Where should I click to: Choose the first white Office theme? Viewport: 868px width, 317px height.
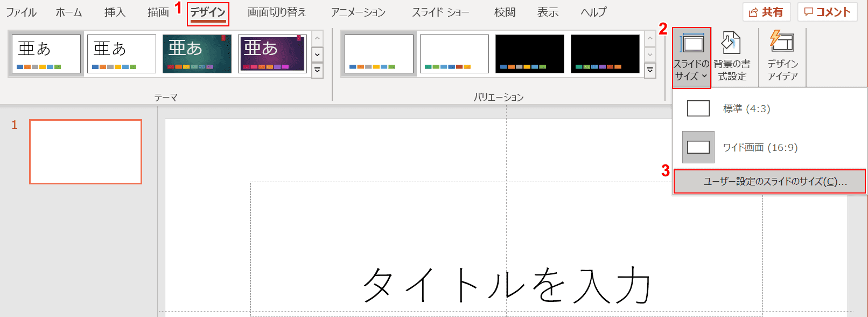tap(46, 54)
